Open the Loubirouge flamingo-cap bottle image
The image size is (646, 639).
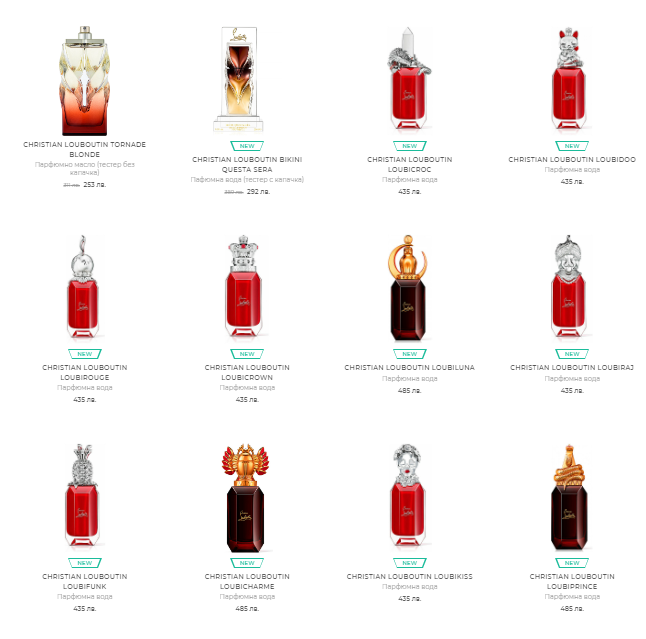pos(83,287)
